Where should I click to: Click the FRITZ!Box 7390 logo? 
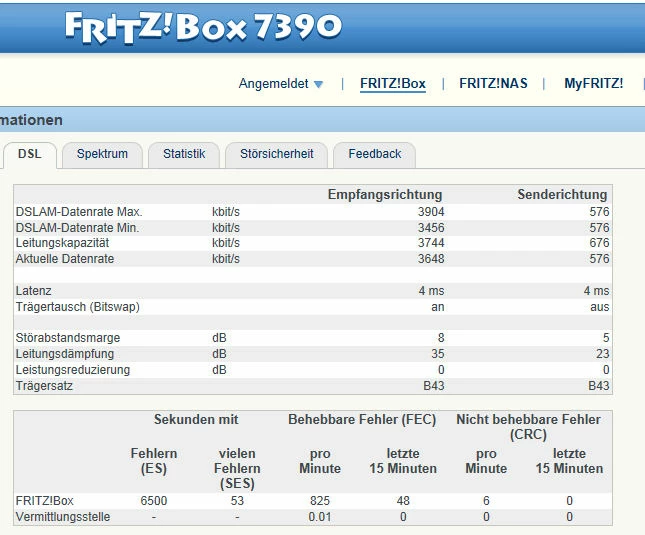[x=203, y=27]
